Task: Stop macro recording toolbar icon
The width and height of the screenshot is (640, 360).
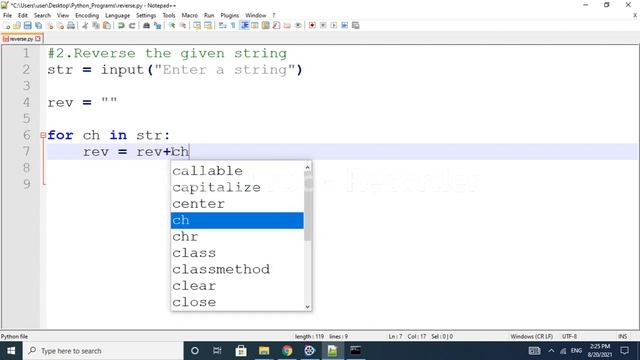Action: tap(323, 25)
